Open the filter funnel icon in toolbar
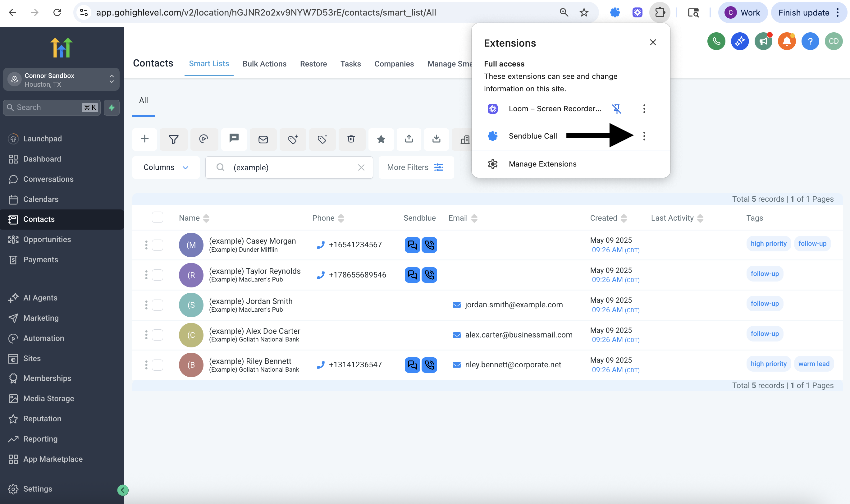Viewport: 850px width, 504px height. 173,139
